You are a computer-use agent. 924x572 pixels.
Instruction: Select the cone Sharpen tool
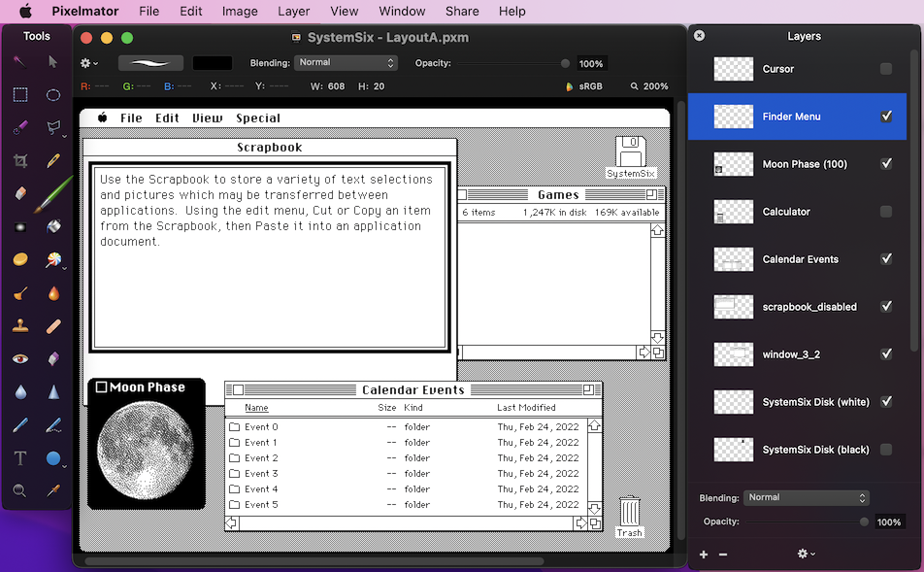pos(53,391)
